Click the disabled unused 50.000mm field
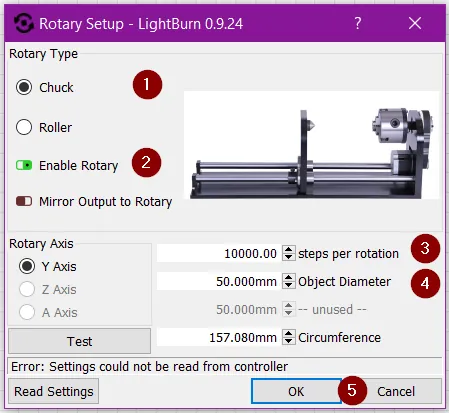Viewport: 449px width, 413px height. [x=219, y=310]
